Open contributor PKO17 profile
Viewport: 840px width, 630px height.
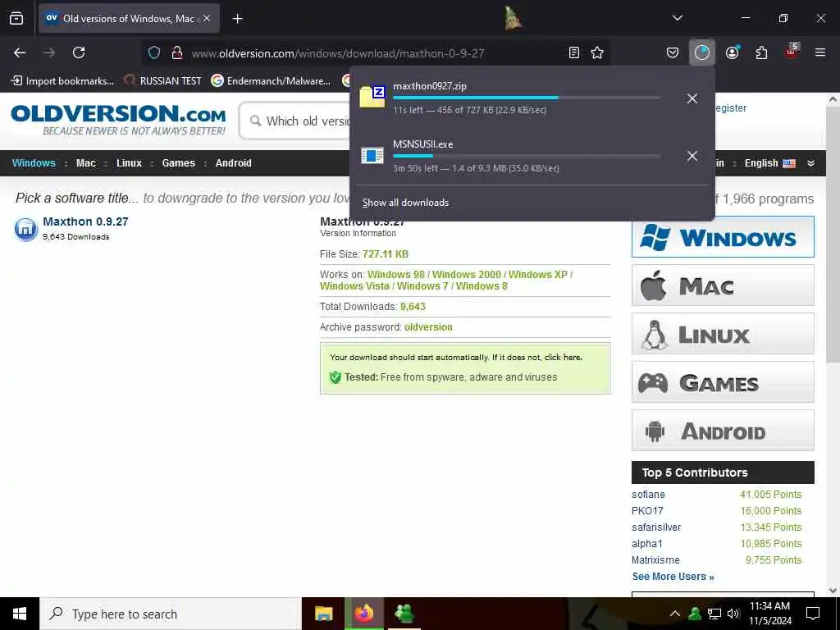pyautogui.click(x=647, y=511)
